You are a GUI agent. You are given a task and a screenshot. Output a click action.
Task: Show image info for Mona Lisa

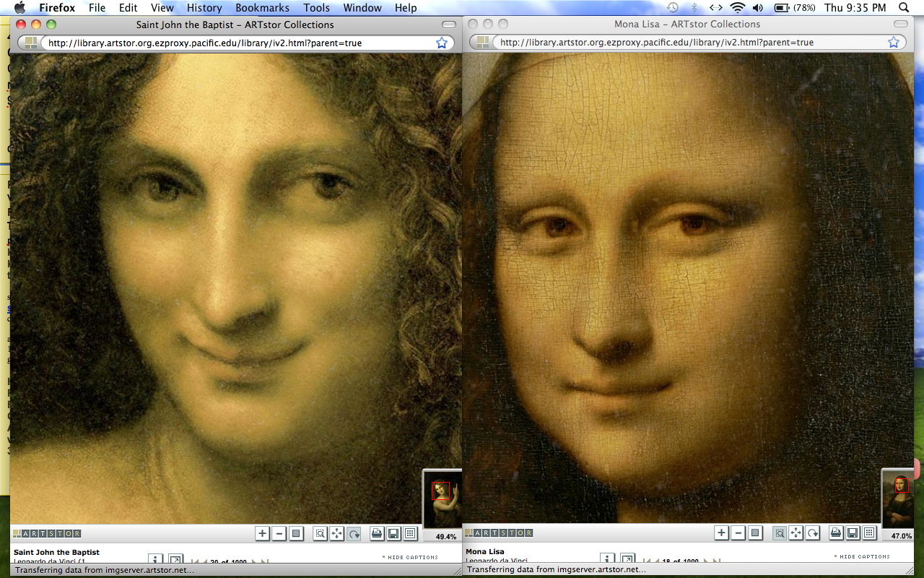click(x=607, y=559)
